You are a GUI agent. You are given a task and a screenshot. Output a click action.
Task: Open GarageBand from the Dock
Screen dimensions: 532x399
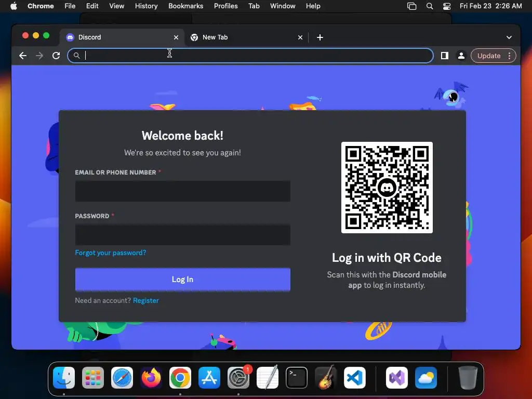click(326, 378)
